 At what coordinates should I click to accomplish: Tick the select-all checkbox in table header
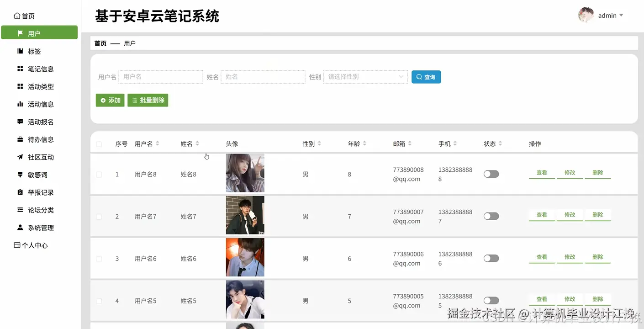pos(99,144)
